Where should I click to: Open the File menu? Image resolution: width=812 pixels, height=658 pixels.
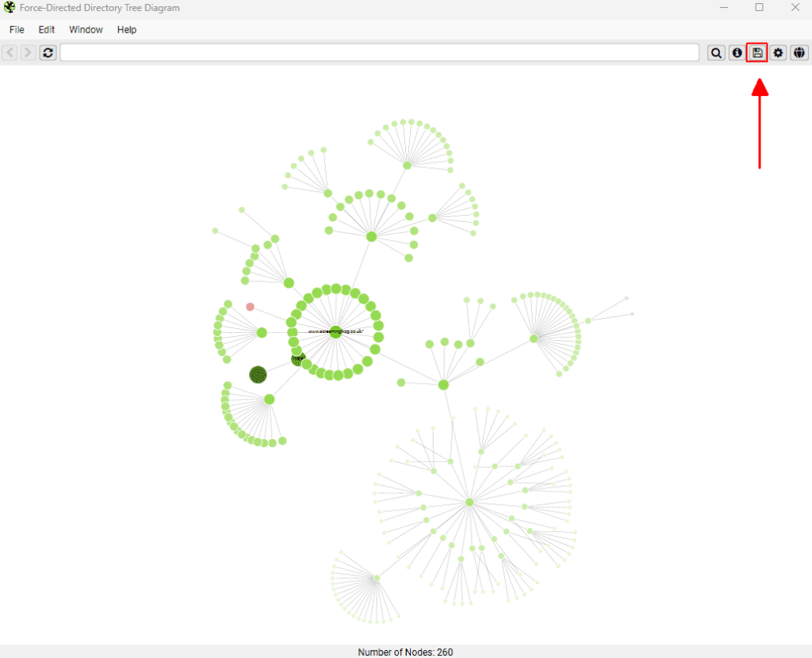tap(17, 30)
